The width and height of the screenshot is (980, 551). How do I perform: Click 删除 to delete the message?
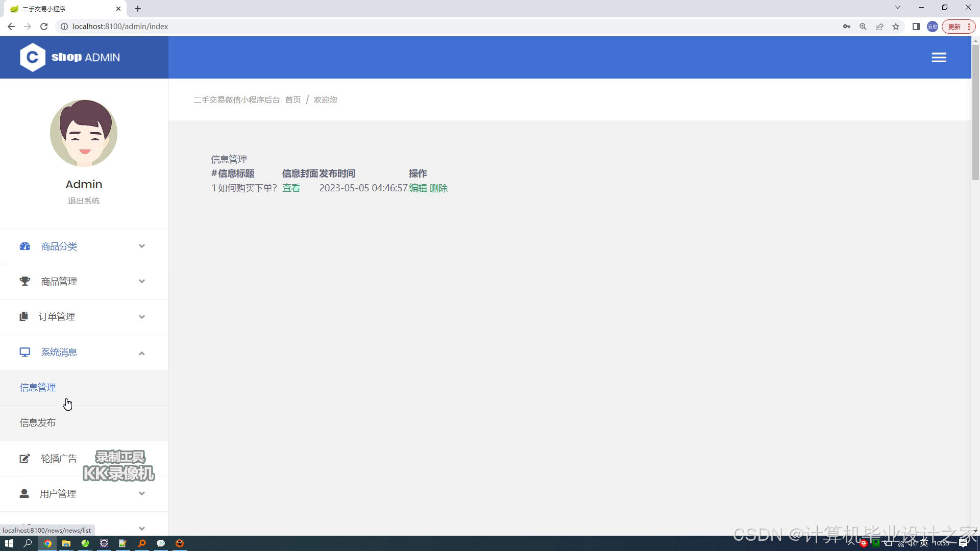(x=438, y=188)
